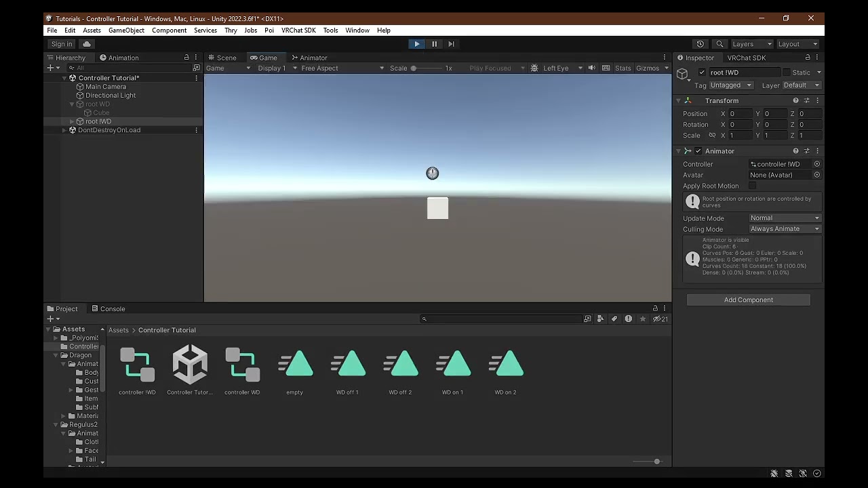
Task: Open the Tag Untagged dropdown
Action: (731, 85)
